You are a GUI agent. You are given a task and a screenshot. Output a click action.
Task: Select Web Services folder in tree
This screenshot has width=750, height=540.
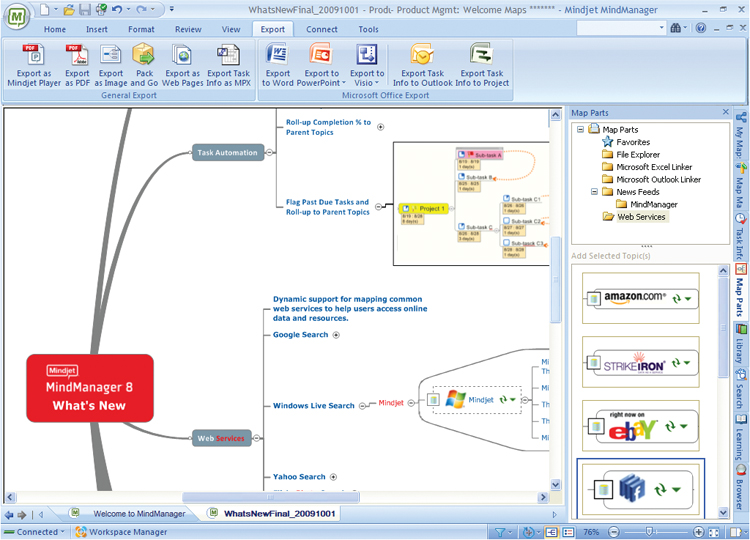[641, 217]
